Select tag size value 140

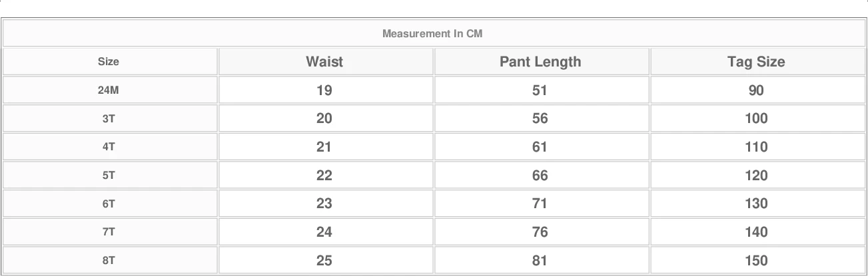coord(756,232)
